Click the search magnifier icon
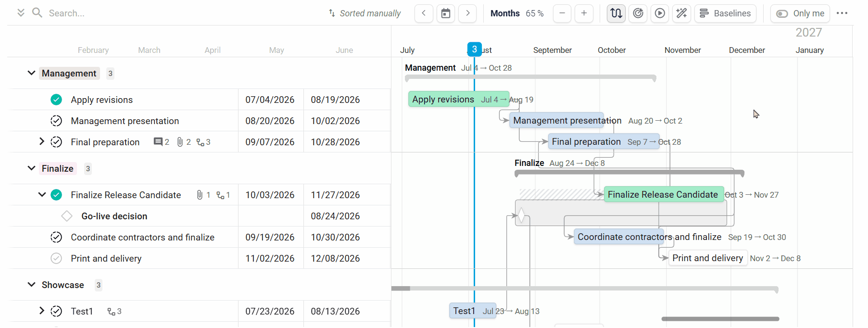The image size is (868, 328). (37, 13)
